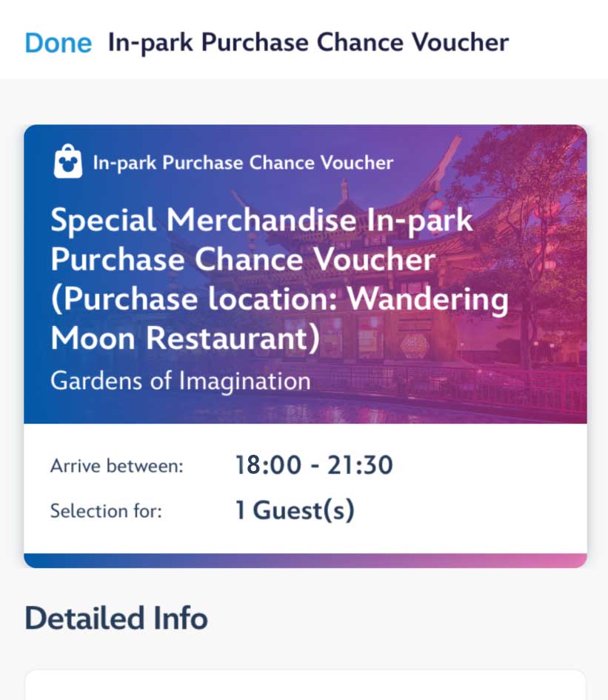Click the Selection for label

tap(106, 510)
